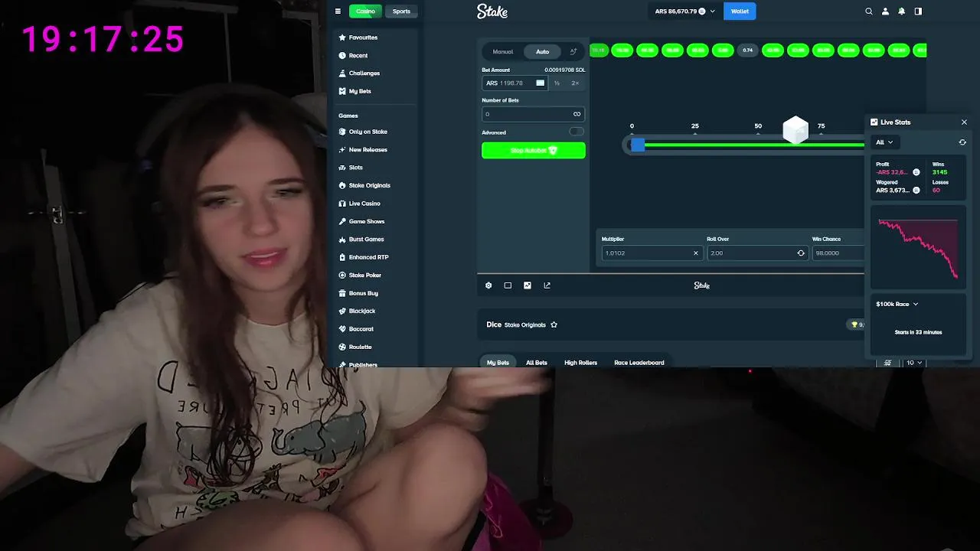This screenshot has height=551, width=980.
Task: Toggle the side panel icon in header
Action: tap(918, 11)
